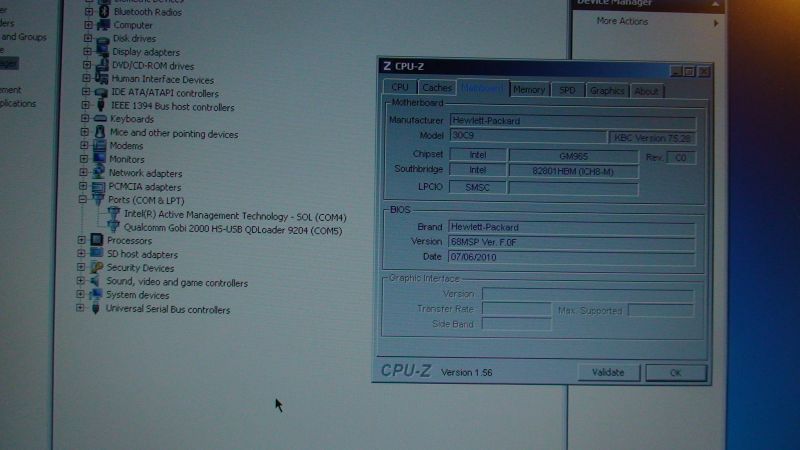Expand the Modems node
The image size is (800, 450).
click(84, 145)
